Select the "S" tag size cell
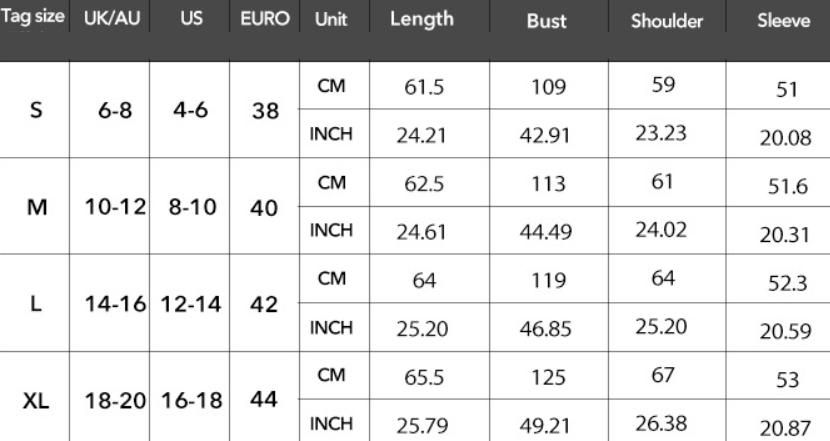The width and height of the screenshot is (830, 441). [37, 111]
